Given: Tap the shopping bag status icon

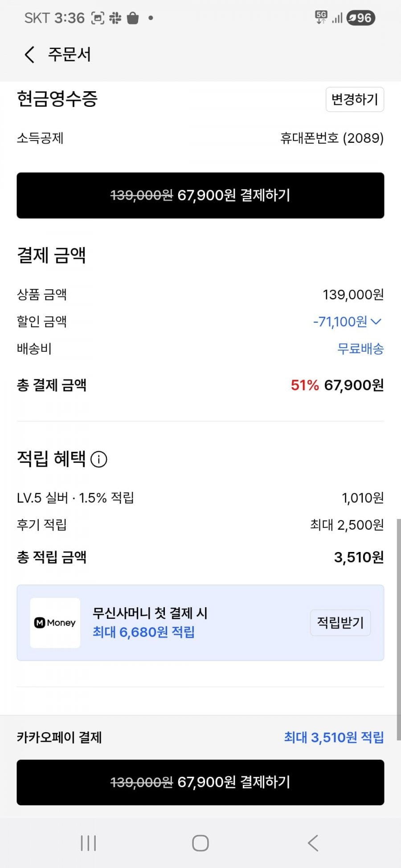Looking at the screenshot, I should click(133, 18).
